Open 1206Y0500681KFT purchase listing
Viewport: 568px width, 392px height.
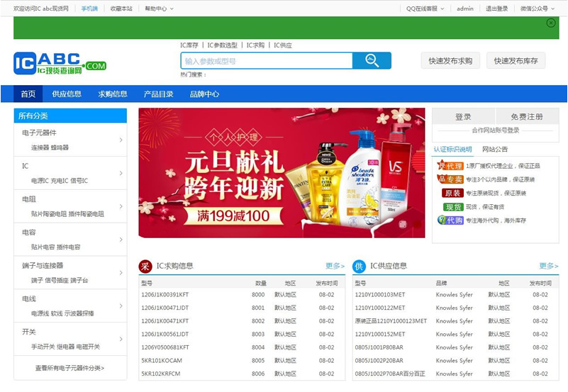[x=165, y=347]
